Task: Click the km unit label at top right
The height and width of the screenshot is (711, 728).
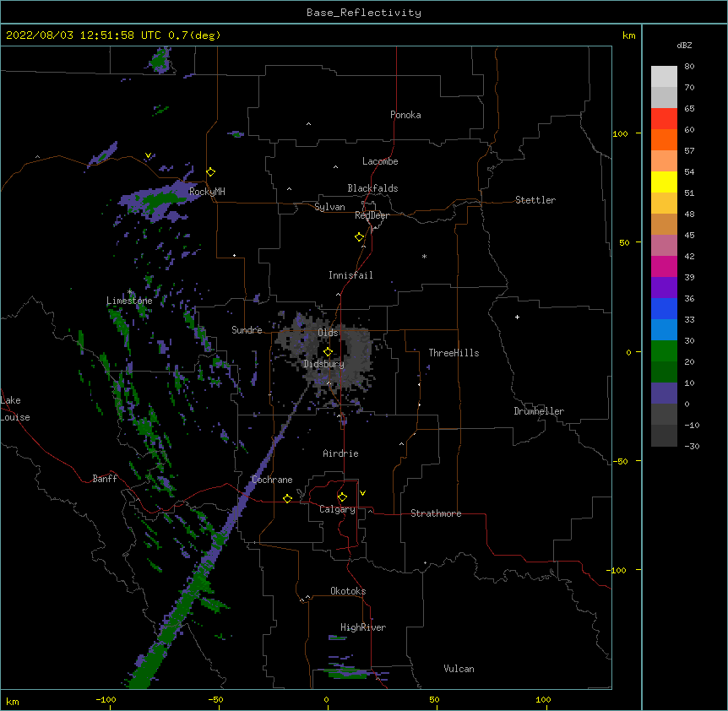Action: pyautogui.click(x=628, y=35)
